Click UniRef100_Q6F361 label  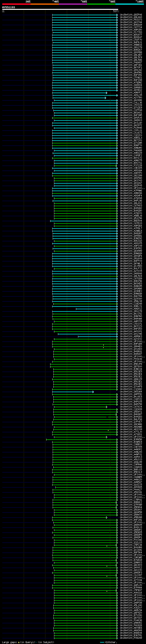[x=131, y=65]
